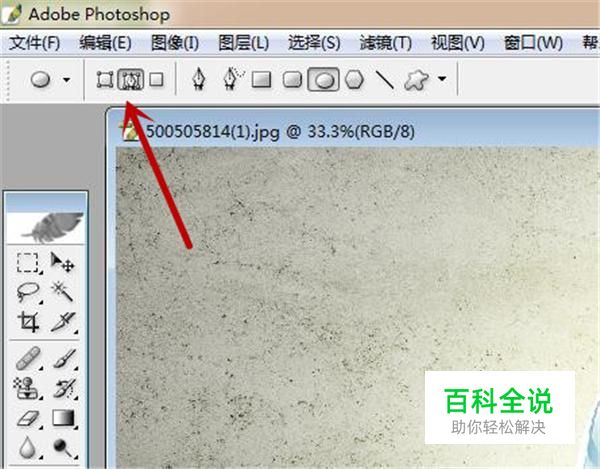Open the 滤镜(T) menu
600x469 pixels.
tap(386, 43)
